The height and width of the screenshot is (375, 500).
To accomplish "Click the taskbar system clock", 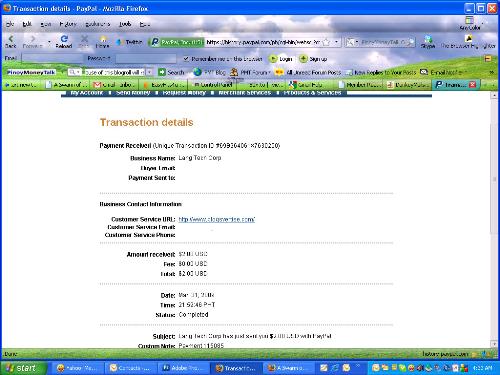I will click(x=482, y=368).
